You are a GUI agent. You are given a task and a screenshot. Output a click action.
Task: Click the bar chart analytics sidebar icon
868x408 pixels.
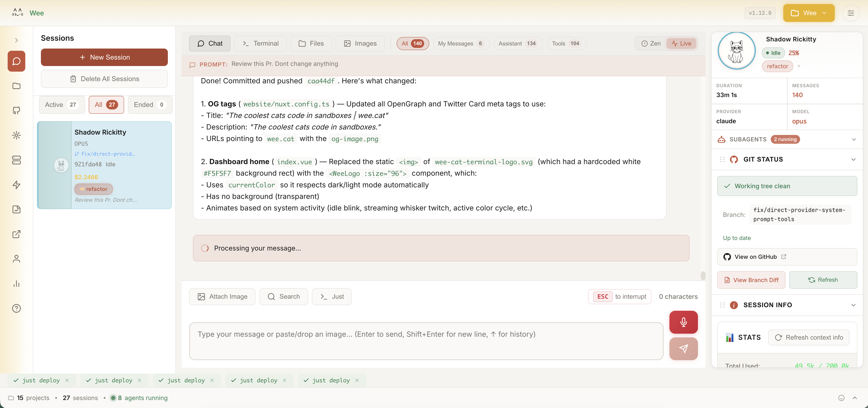16,283
